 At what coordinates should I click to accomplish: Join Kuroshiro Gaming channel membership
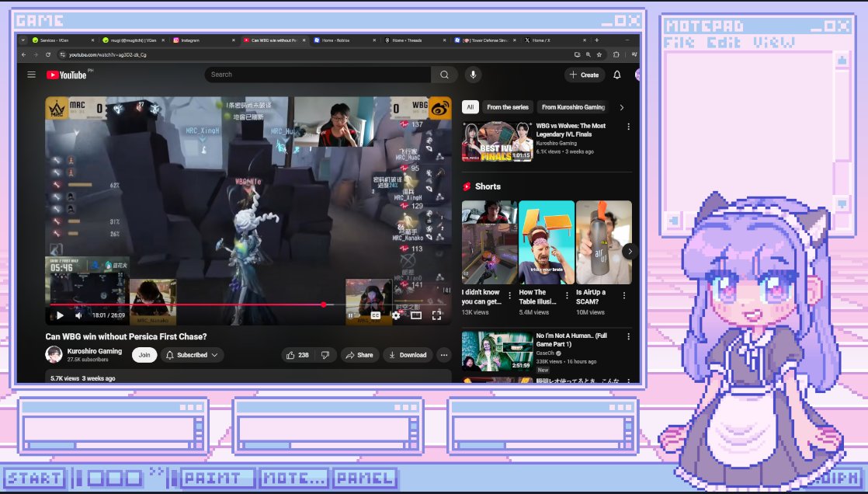pos(144,355)
